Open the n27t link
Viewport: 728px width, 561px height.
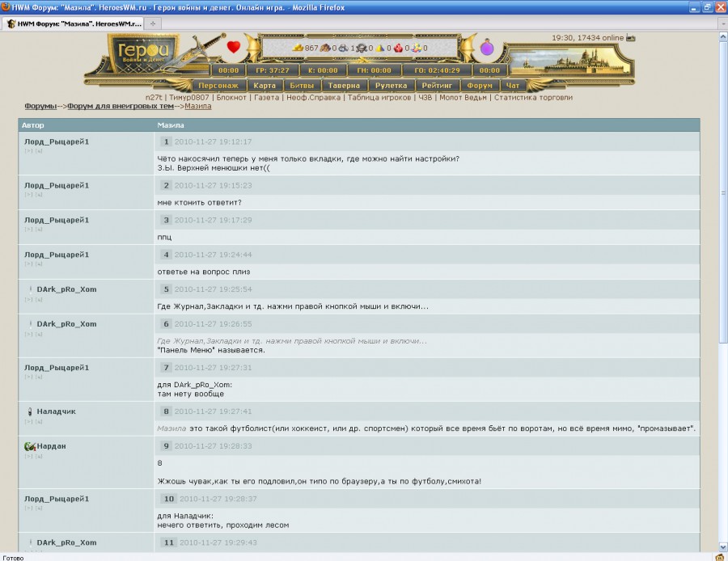[x=154, y=98]
